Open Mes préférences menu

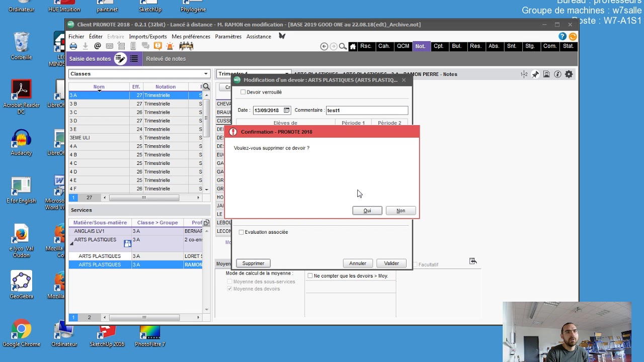tap(191, 36)
